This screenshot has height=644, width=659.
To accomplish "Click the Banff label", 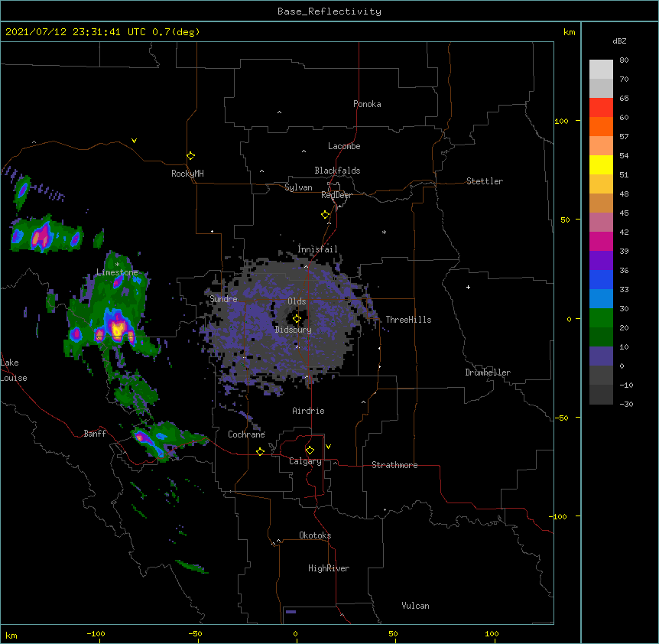I will click(95, 434).
